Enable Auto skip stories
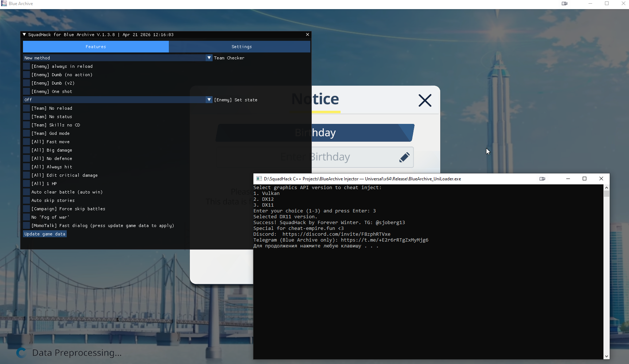 pyautogui.click(x=26, y=200)
